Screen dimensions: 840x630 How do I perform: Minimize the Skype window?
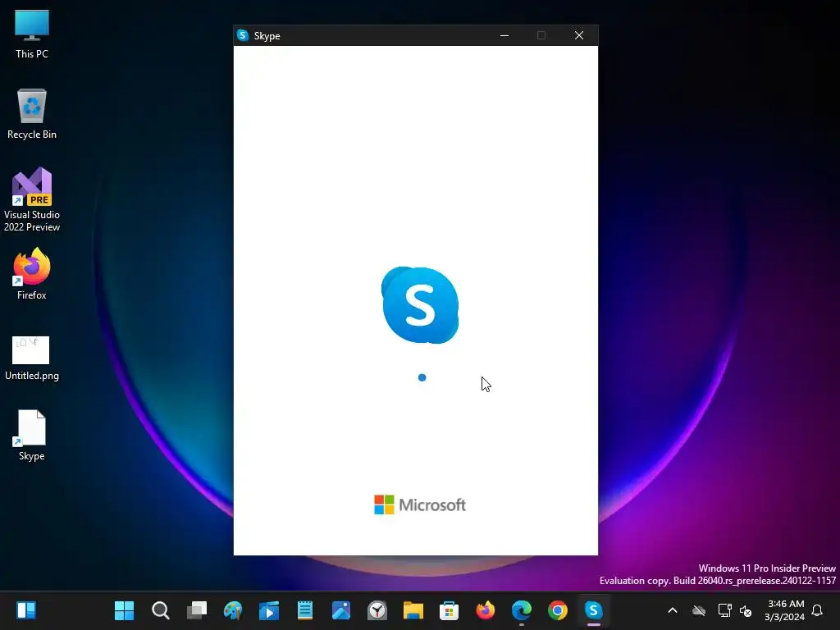click(x=504, y=35)
